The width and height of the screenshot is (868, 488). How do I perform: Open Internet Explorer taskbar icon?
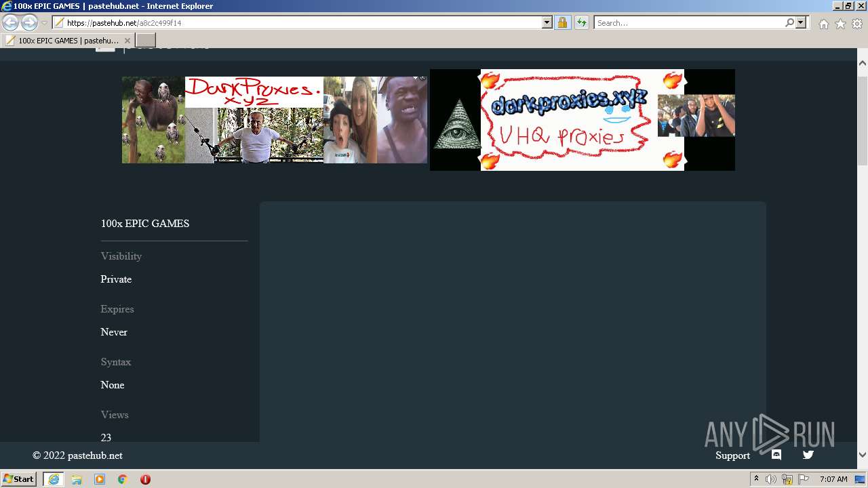click(x=54, y=479)
